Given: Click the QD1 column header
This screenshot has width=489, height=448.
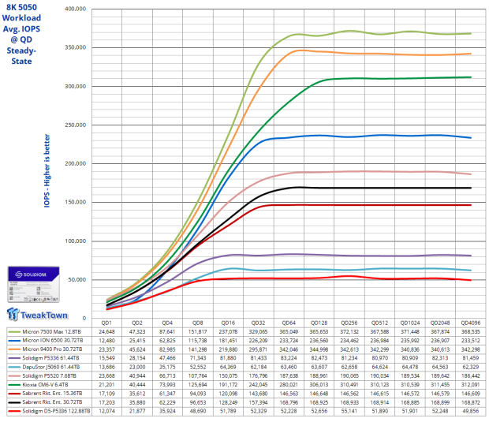Looking at the screenshot, I should 106,323.
